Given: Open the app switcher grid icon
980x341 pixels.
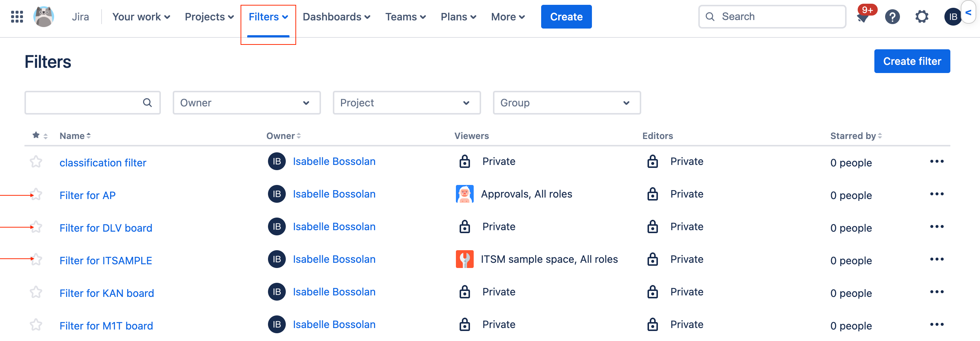Looking at the screenshot, I should tap(17, 17).
